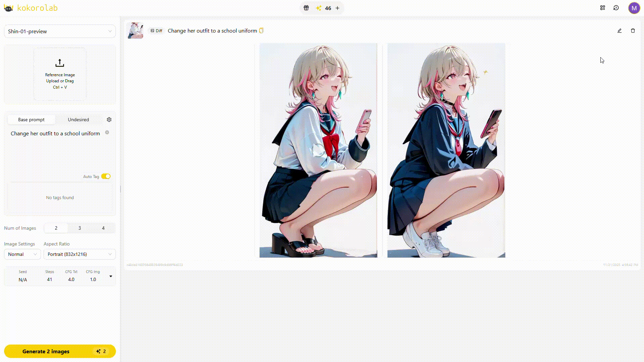Screen dimensions: 644x362
Task: Open the generation history clock icon
Action: [616, 7]
